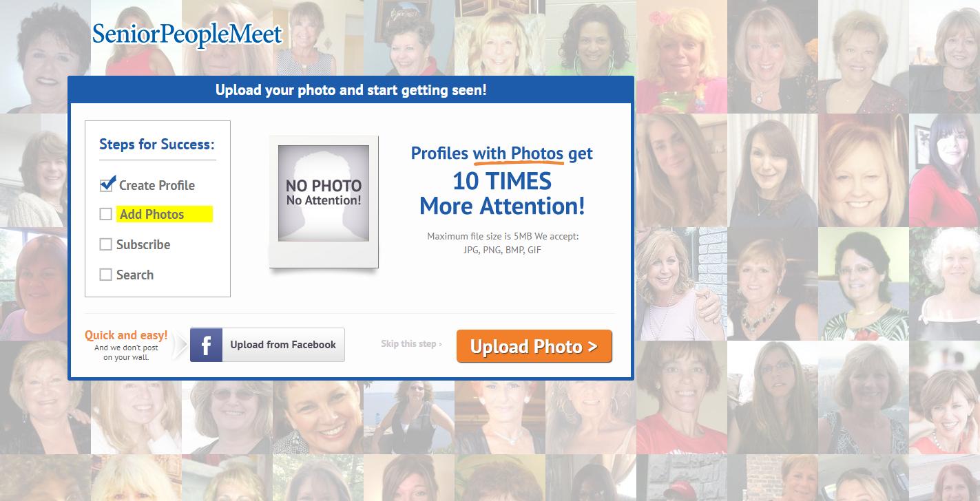The width and height of the screenshot is (980, 501).
Task: Click the Facebook f icon
Action: coord(207,345)
